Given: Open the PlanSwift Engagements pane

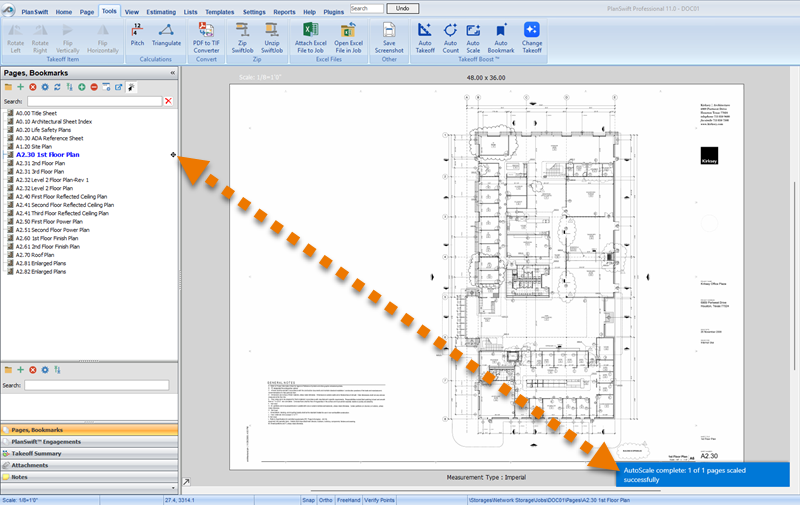Looking at the screenshot, I should [89, 442].
